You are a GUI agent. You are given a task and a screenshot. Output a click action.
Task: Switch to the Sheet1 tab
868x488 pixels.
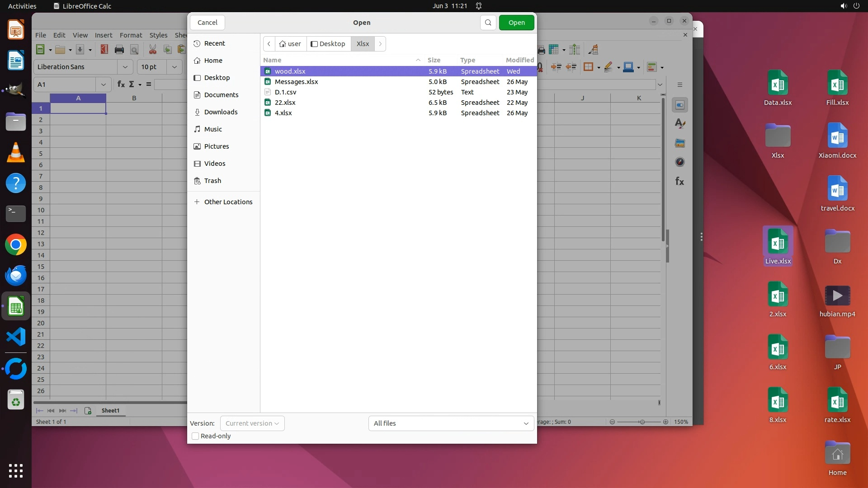(110, 410)
